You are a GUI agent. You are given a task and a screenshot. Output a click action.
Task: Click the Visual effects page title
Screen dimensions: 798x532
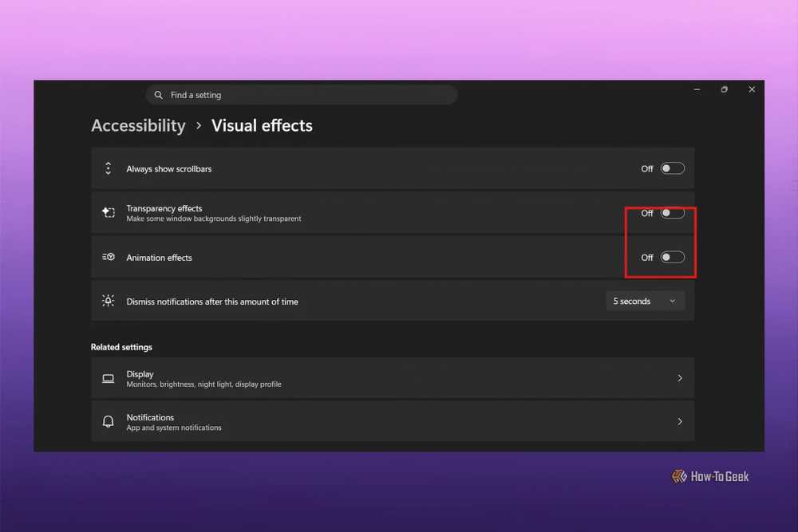[262, 126]
